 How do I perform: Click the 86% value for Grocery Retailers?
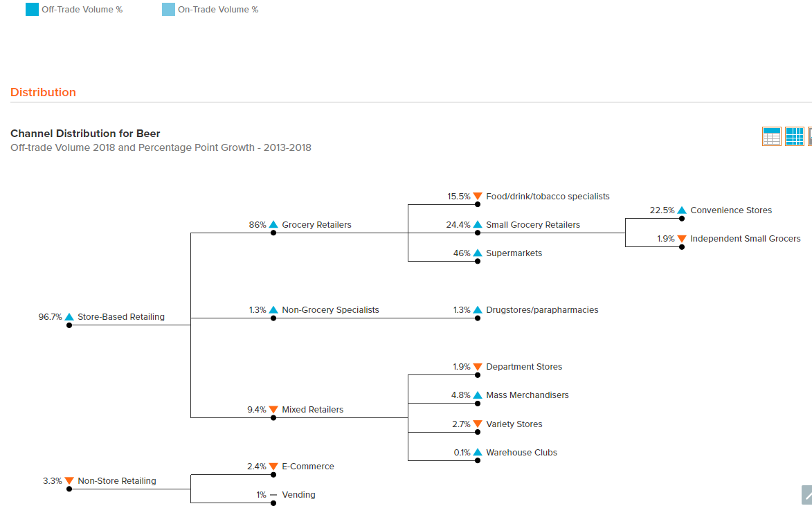(258, 225)
